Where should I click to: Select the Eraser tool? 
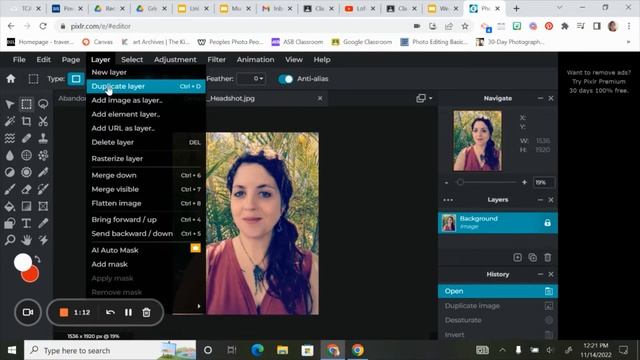point(27,189)
